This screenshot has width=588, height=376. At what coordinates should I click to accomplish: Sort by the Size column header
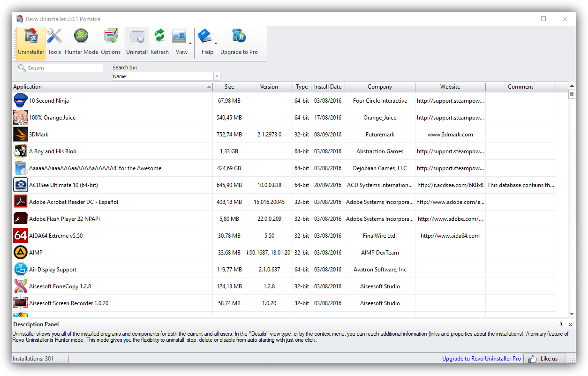pyautogui.click(x=229, y=87)
